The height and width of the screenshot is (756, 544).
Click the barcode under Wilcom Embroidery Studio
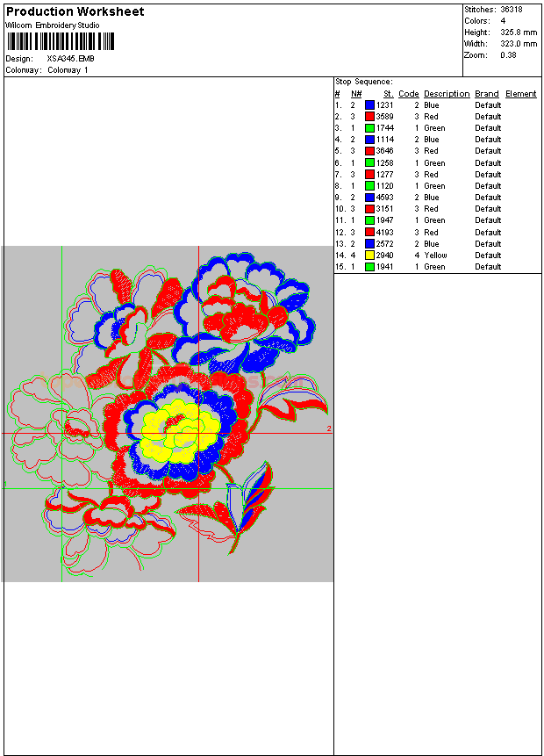click(61, 41)
